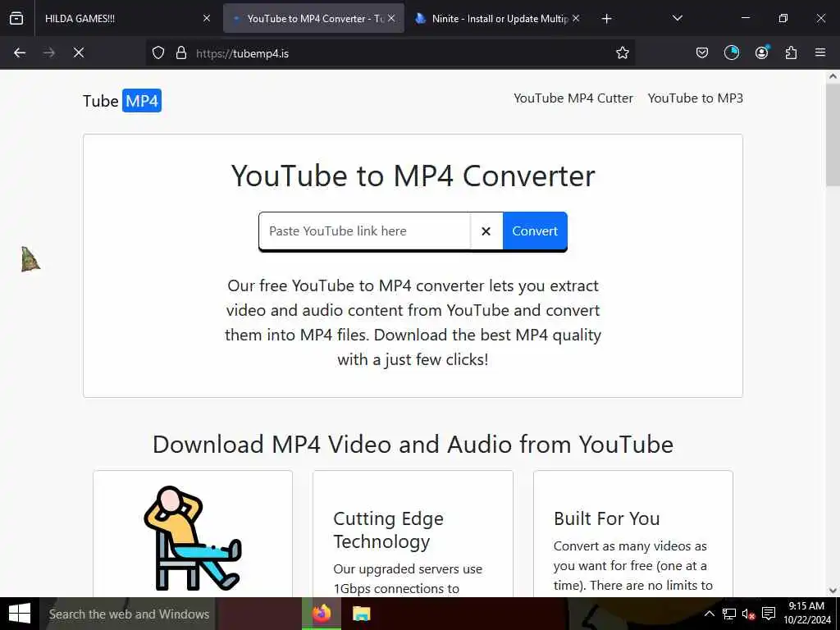Close the Ninite tab
This screenshot has height=630, width=840.
(576, 19)
